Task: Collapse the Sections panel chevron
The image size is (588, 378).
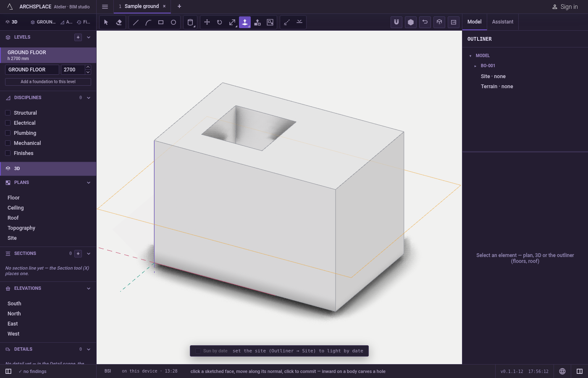Action: 89,254
